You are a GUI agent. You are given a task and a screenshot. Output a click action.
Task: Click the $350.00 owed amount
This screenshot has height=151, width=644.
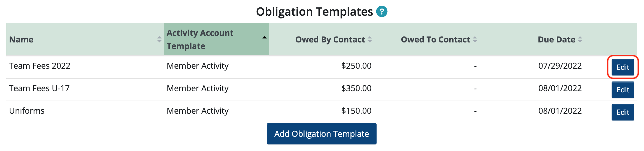[x=356, y=88]
